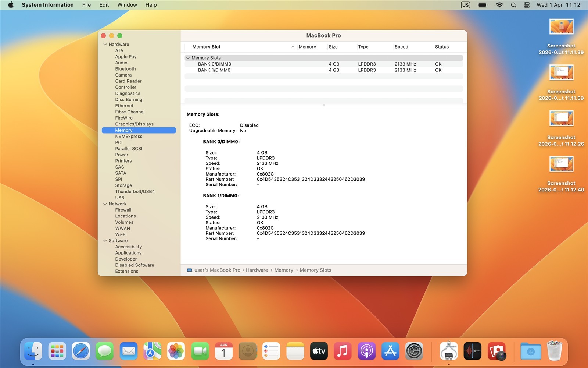
Task: Click the pane splitter handle dot
Action: (324, 105)
